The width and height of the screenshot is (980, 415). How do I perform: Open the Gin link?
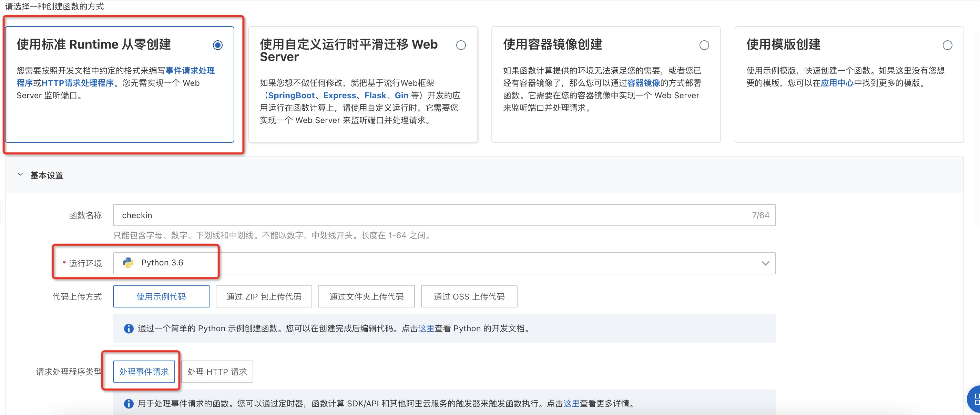click(401, 95)
